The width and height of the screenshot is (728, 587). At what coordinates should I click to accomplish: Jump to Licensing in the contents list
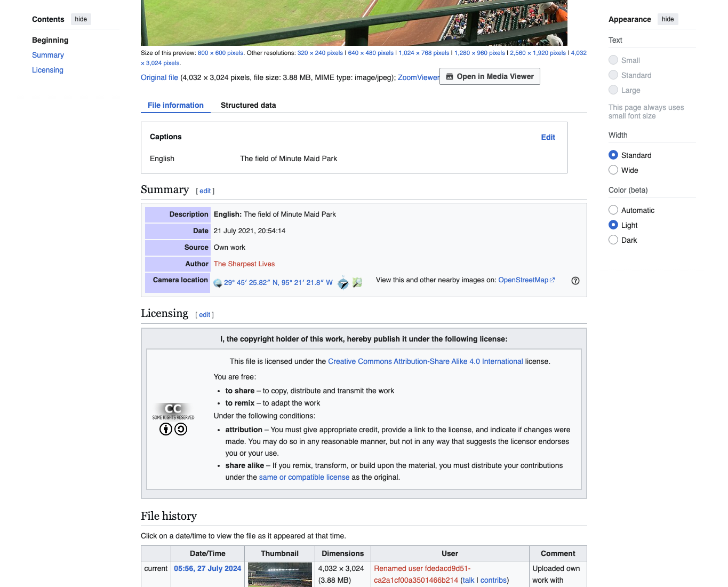pyautogui.click(x=47, y=70)
